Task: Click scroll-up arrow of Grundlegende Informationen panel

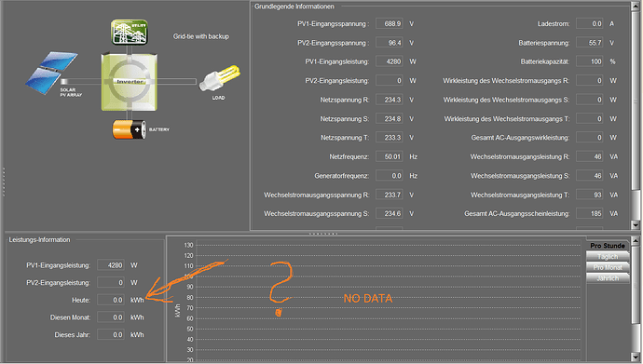Action: point(636,6)
